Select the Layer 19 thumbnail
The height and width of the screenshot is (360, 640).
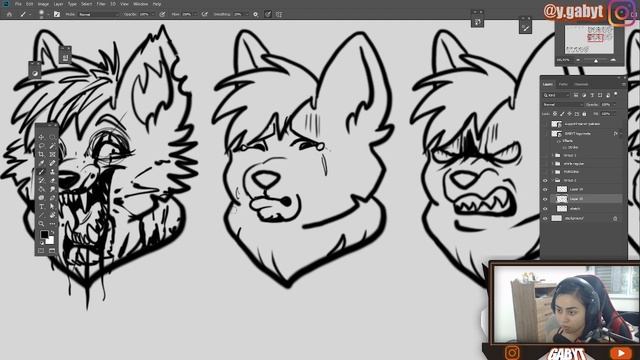[562, 189]
